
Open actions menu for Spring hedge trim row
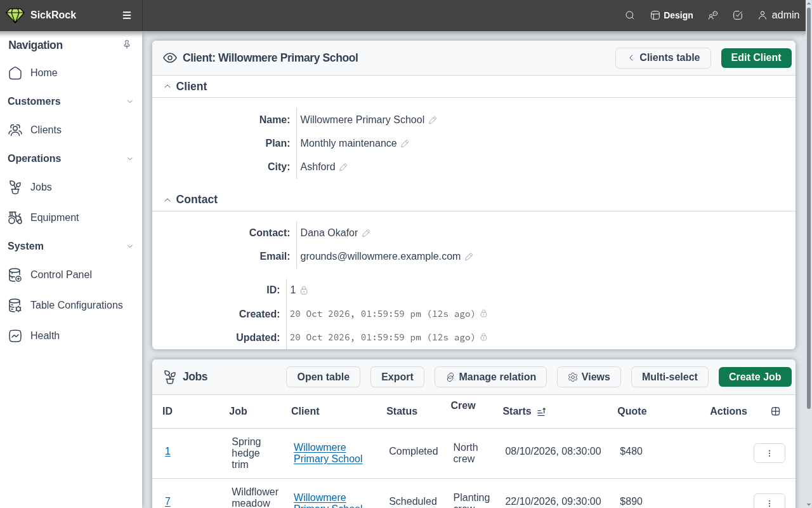769,453
